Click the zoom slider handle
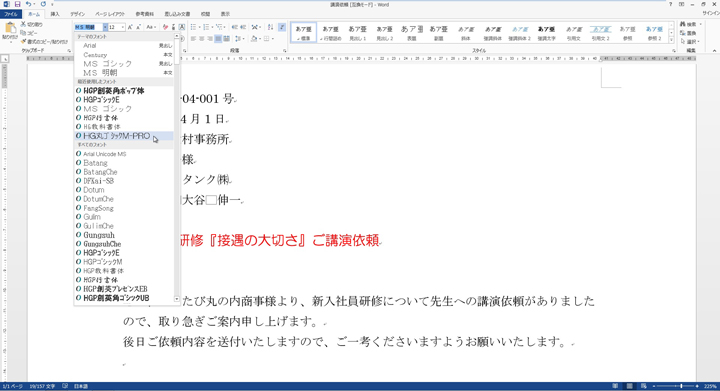This screenshot has height=391, width=720. (x=681, y=386)
